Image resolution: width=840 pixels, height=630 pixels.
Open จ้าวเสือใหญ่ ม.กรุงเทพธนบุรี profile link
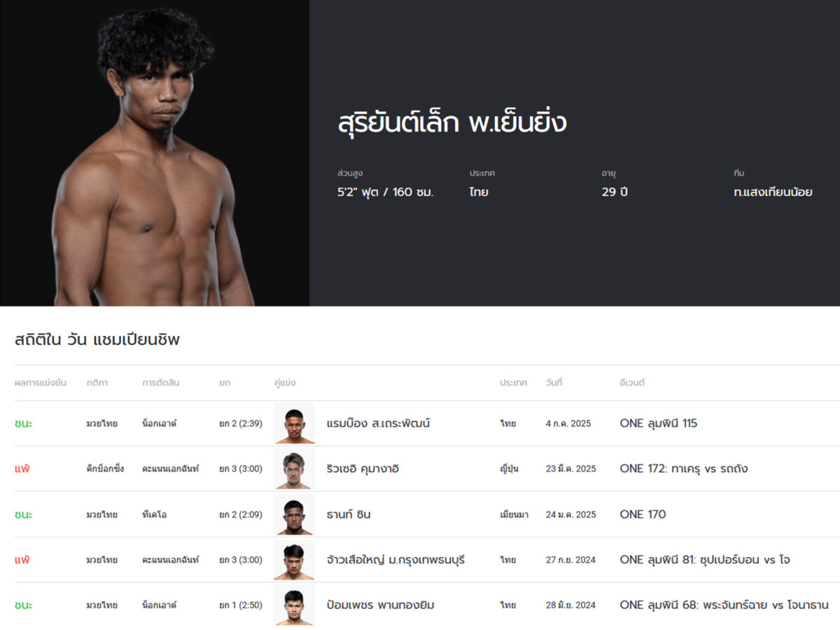click(395, 560)
